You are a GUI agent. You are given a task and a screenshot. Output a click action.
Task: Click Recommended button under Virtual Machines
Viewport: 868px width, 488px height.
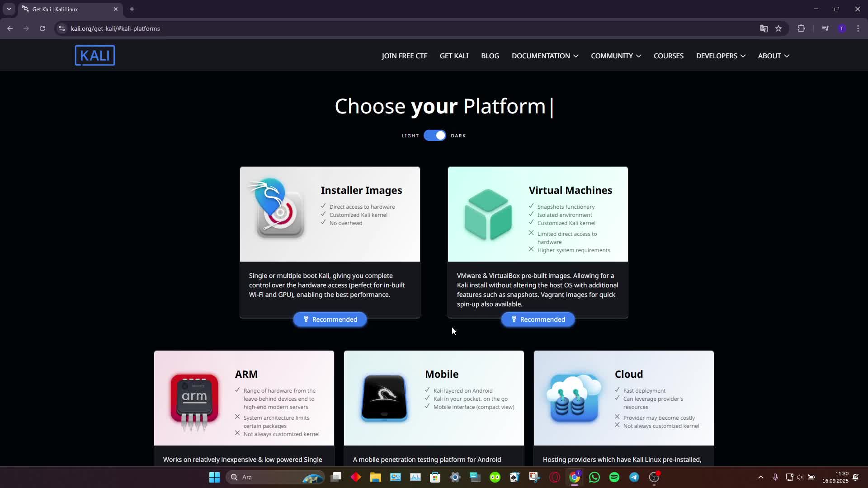[x=538, y=319]
